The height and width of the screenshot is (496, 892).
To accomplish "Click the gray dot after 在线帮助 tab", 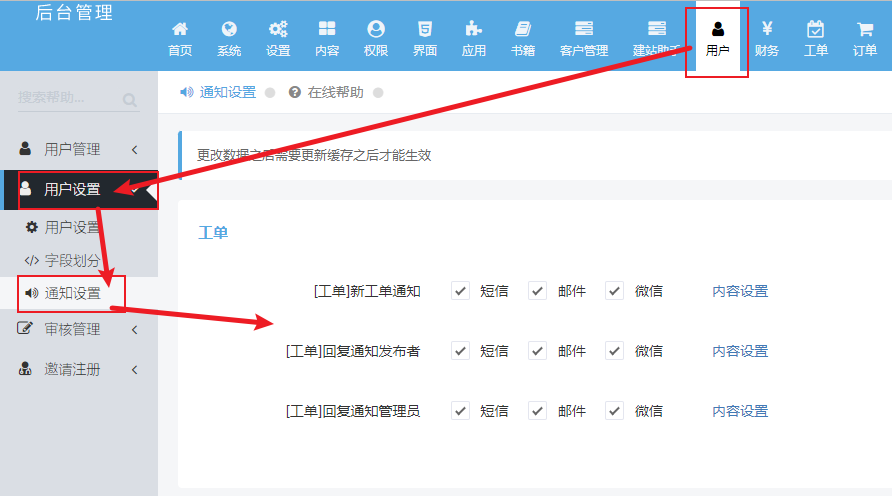I will pos(378,92).
